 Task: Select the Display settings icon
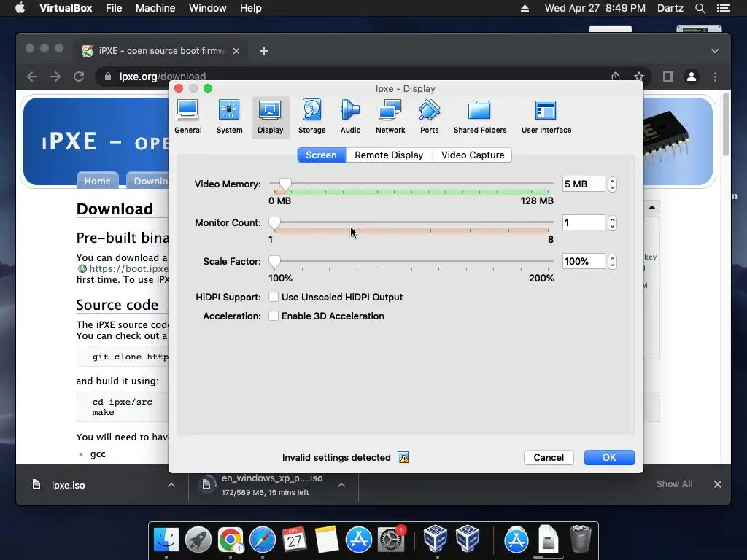pyautogui.click(x=270, y=117)
